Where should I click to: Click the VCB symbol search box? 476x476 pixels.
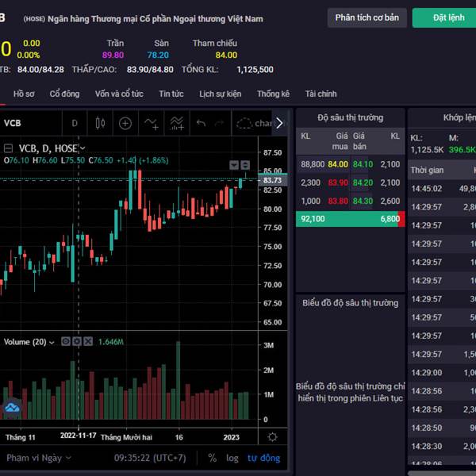click(30, 123)
